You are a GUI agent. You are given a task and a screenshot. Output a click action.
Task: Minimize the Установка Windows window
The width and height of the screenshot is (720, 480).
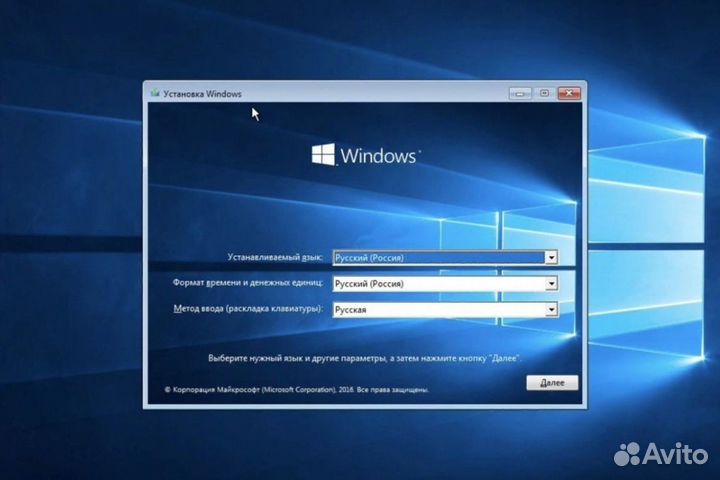[x=520, y=93]
